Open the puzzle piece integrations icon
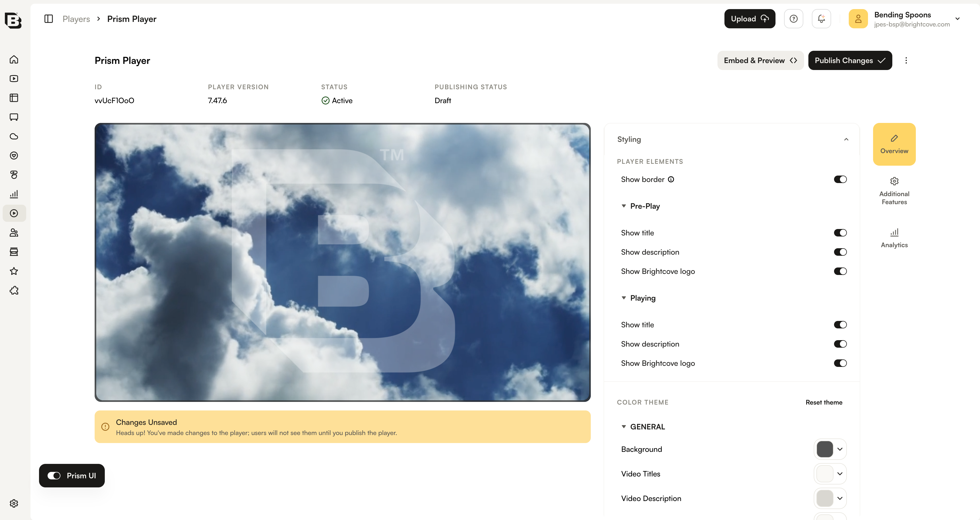Image resolution: width=980 pixels, height=520 pixels. pos(14,291)
